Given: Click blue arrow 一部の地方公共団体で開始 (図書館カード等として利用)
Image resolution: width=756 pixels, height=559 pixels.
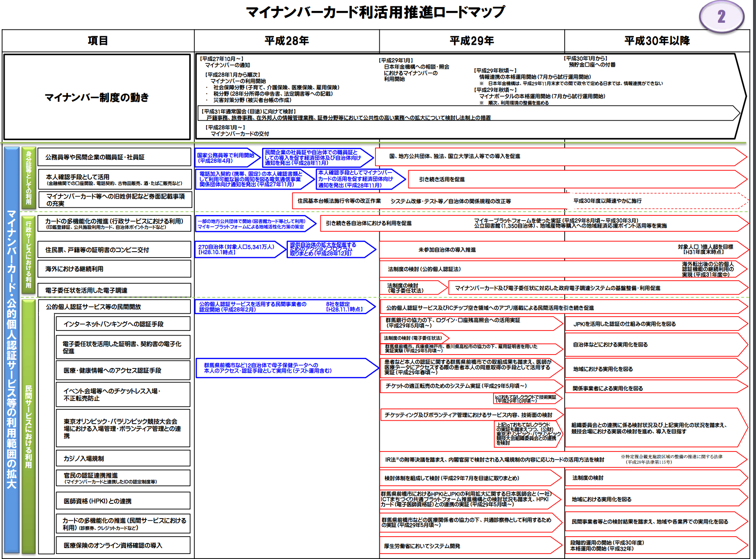Looking at the screenshot, I should pos(256,224).
